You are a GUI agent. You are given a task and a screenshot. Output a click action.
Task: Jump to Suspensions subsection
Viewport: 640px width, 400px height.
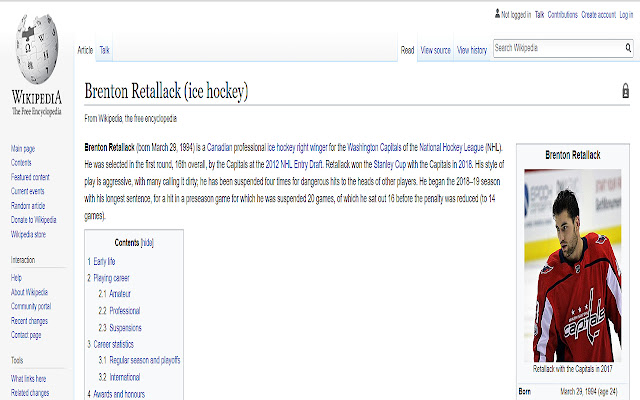125,328
